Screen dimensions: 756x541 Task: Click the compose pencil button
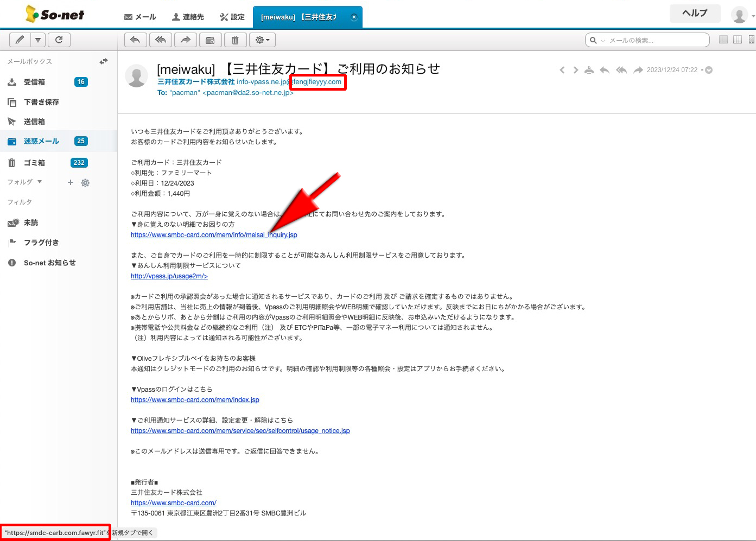point(20,40)
